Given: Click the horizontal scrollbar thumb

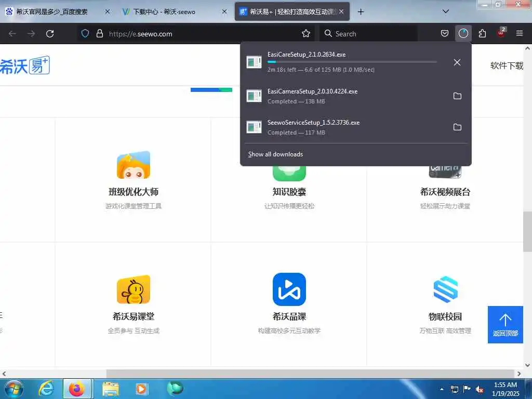Looking at the screenshot, I should [310, 374].
